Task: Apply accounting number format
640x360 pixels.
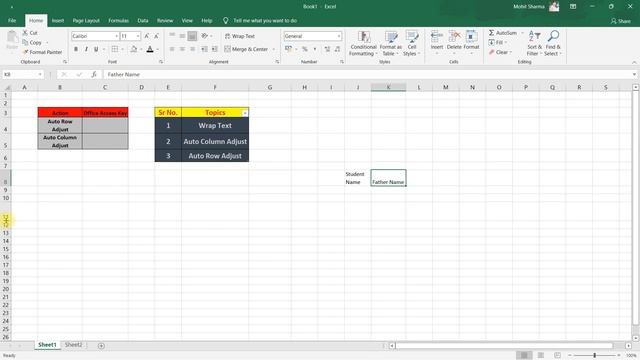Action: 288,49
